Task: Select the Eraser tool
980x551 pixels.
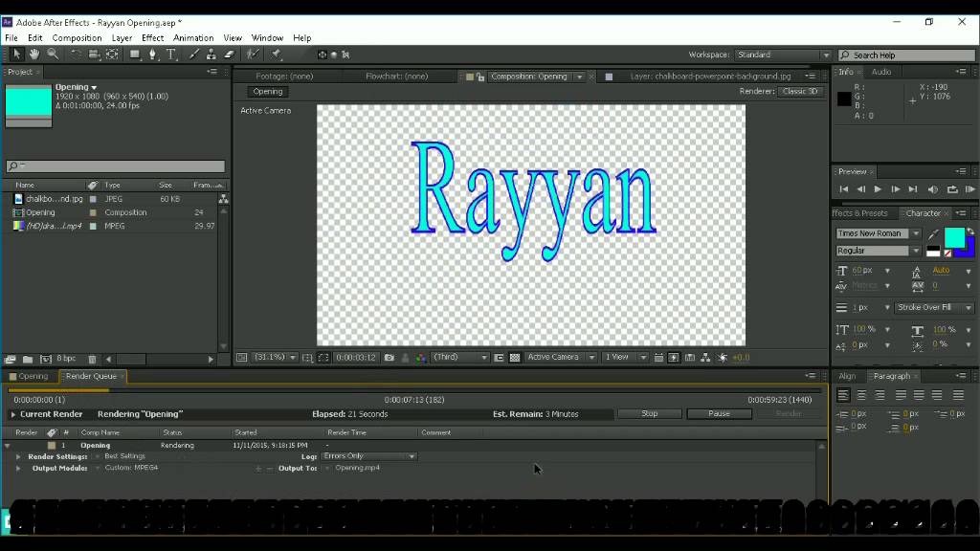Action: (230, 55)
